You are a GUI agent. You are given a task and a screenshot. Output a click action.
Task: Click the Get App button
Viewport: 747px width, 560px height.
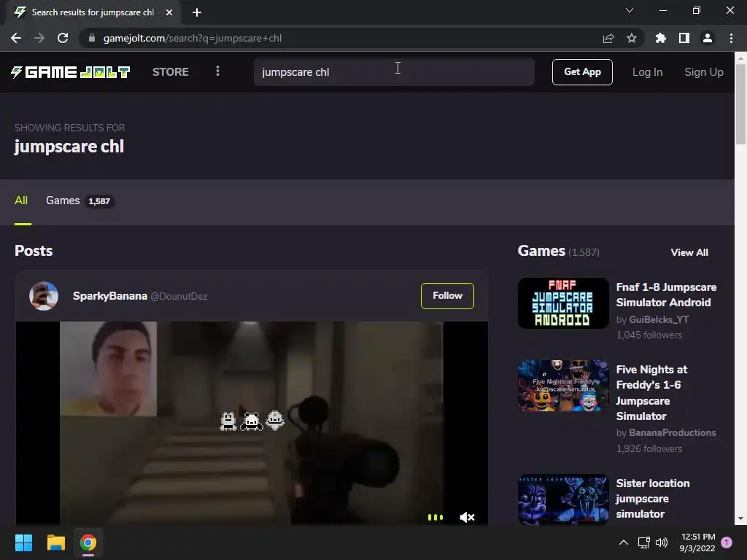582,72
